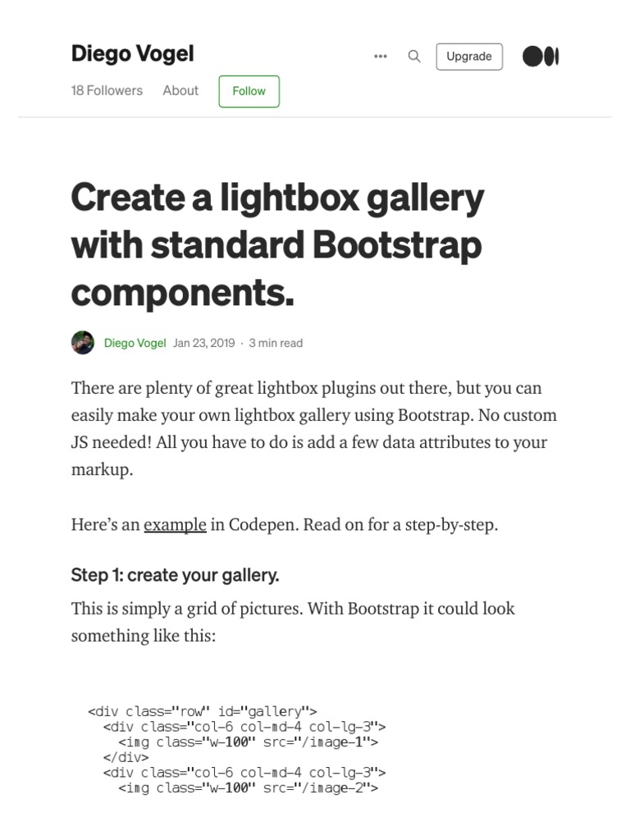Click inside the HTML code snippet block
The image size is (630, 840).
click(x=237, y=750)
